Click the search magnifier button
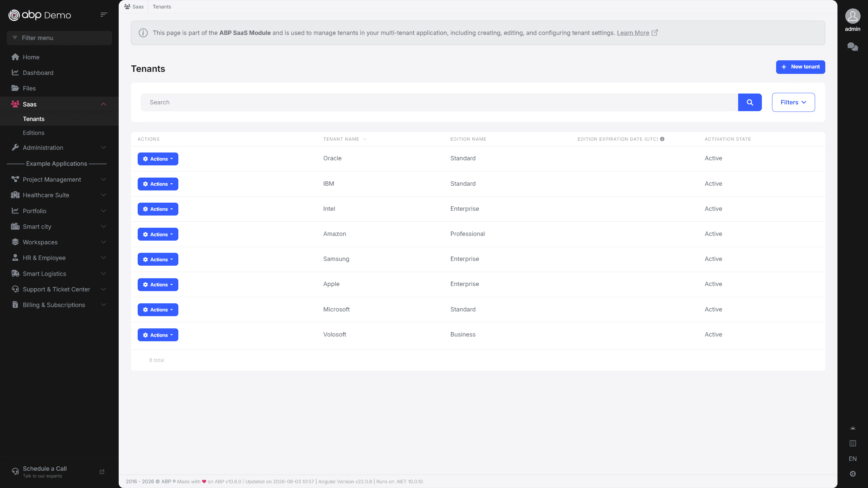This screenshot has height=488, width=868. [750, 102]
